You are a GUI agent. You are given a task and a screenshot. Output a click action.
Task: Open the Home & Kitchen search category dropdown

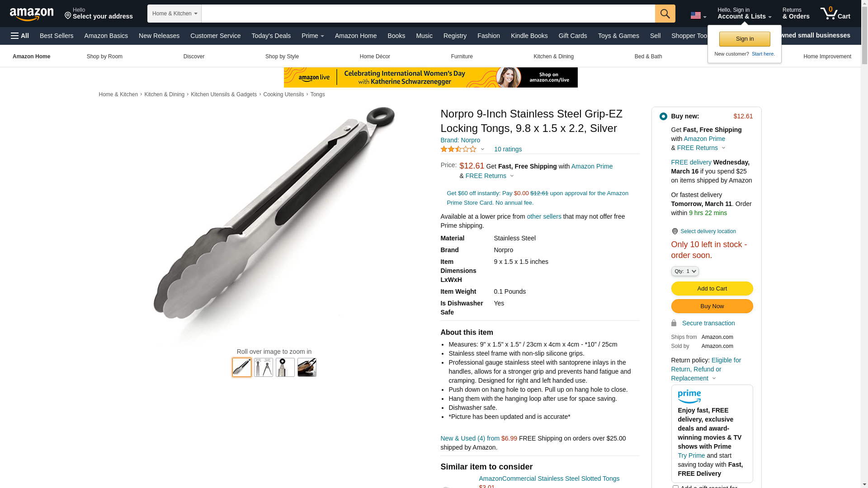pos(175,14)
